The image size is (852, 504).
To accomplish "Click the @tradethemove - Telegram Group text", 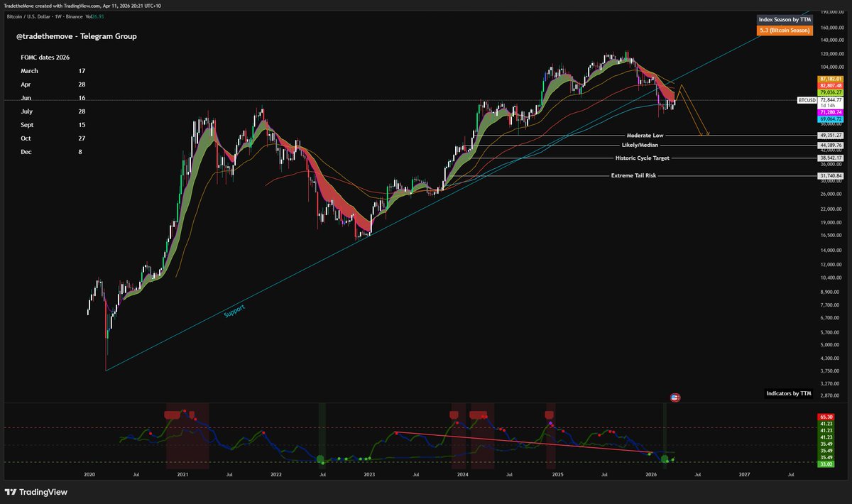I will [76, 36].
